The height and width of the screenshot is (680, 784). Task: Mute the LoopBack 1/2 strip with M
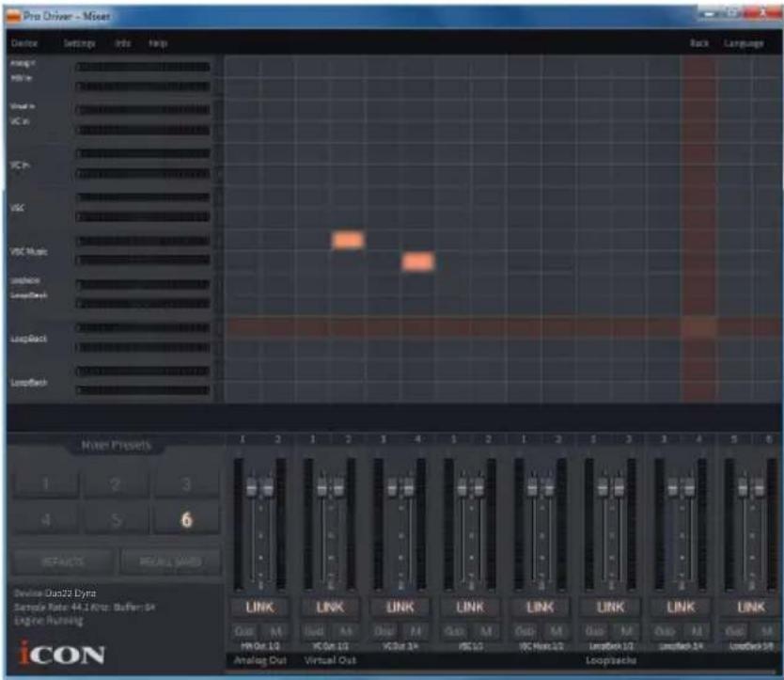pos(626,631)
